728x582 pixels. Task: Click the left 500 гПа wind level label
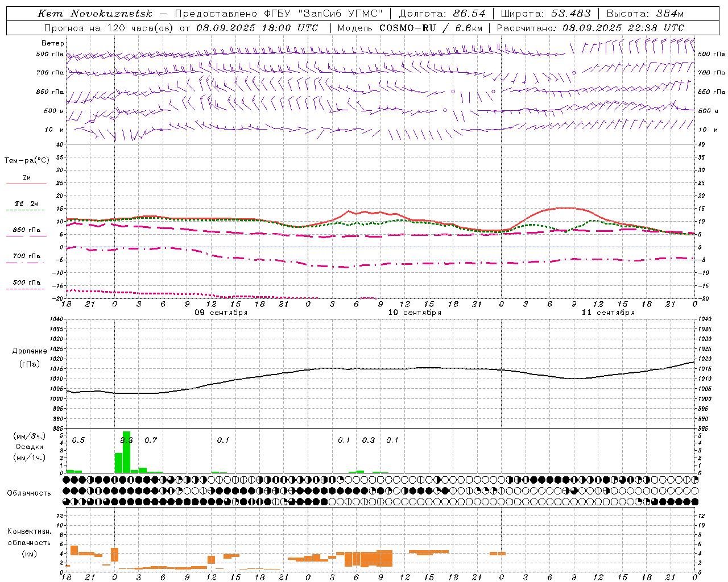coord(50,54)
